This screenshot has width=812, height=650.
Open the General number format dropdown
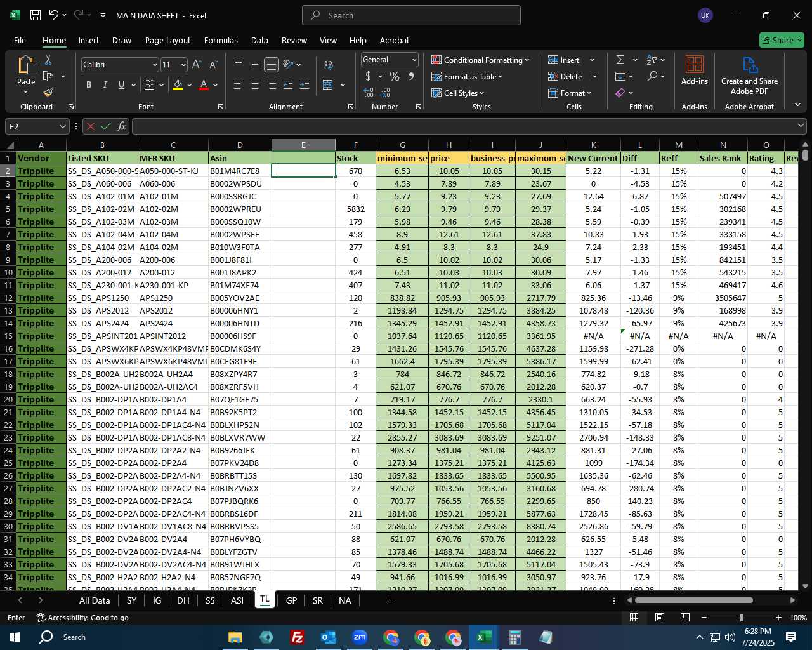click(x=414, y=60)
